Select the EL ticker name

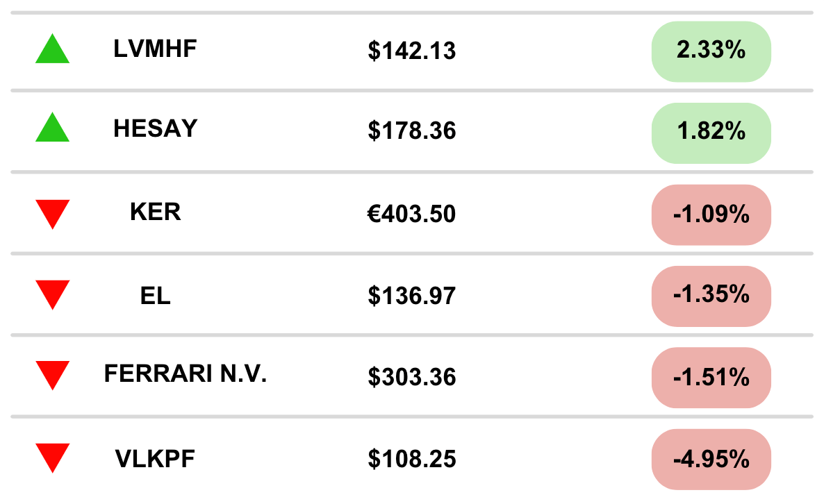click(x=155, y=296)
